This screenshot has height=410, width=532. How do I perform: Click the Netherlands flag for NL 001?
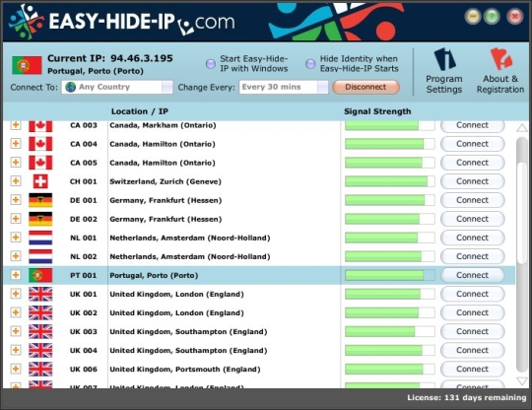(x=40, y=238)
